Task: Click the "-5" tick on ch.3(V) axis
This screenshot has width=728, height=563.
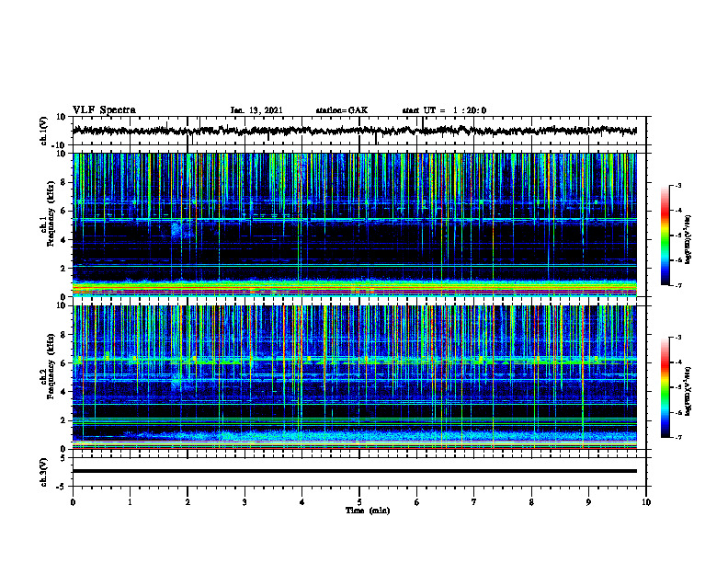Action: pyautogui.click(x=62, y=487)
